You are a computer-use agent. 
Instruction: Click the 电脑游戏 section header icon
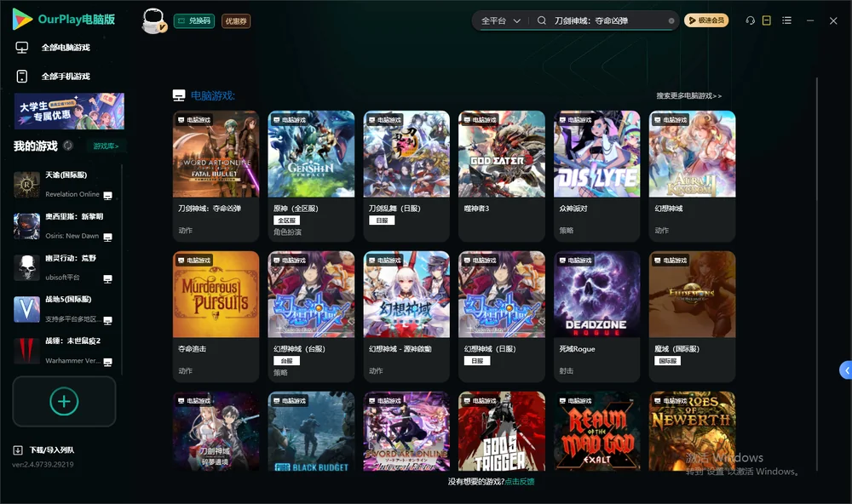pos(179,95)
